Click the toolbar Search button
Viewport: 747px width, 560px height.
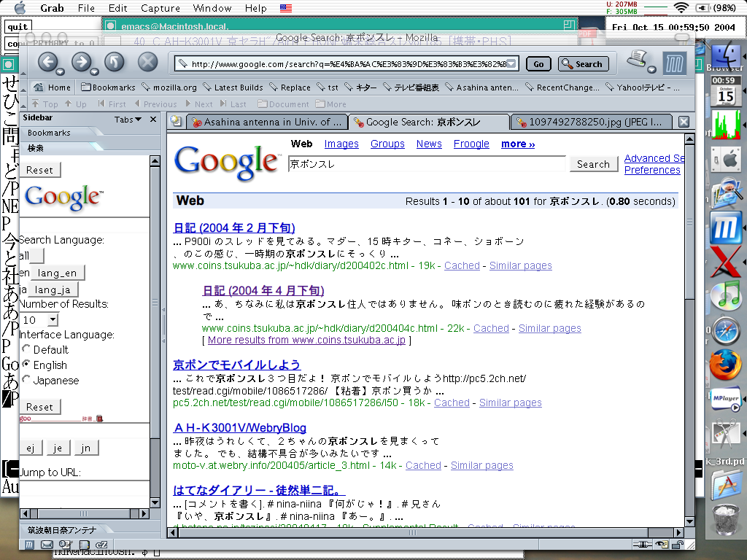(583, 64)
